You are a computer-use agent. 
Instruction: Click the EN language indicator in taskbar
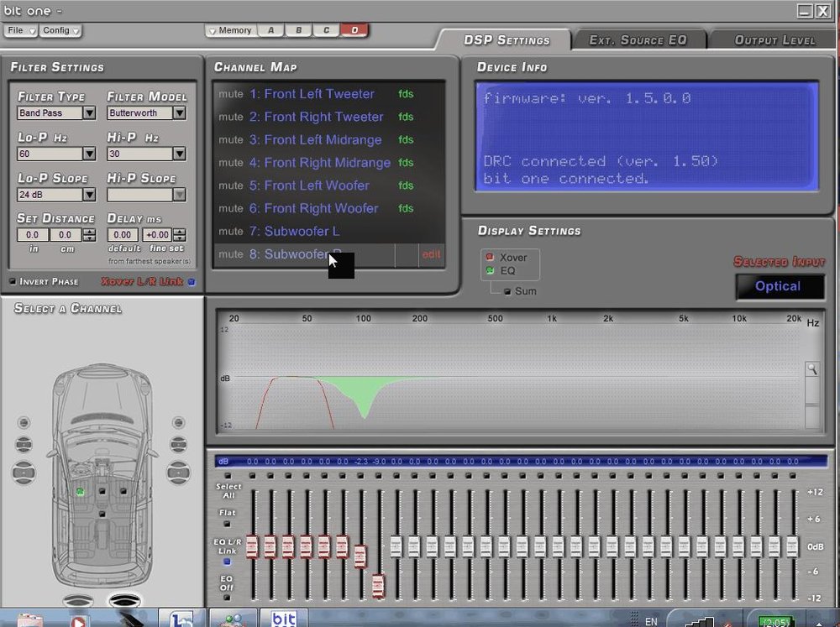[651, 622]
